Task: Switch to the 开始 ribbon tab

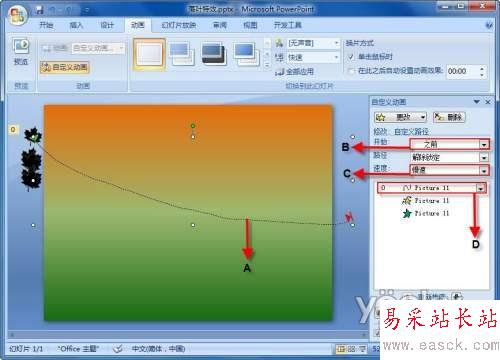Action: [46, 25]
